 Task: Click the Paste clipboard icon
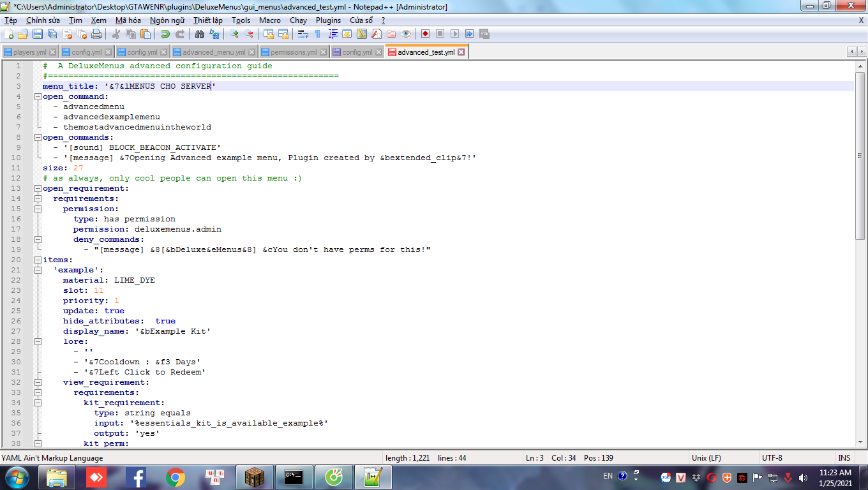(x=146, y=34)
